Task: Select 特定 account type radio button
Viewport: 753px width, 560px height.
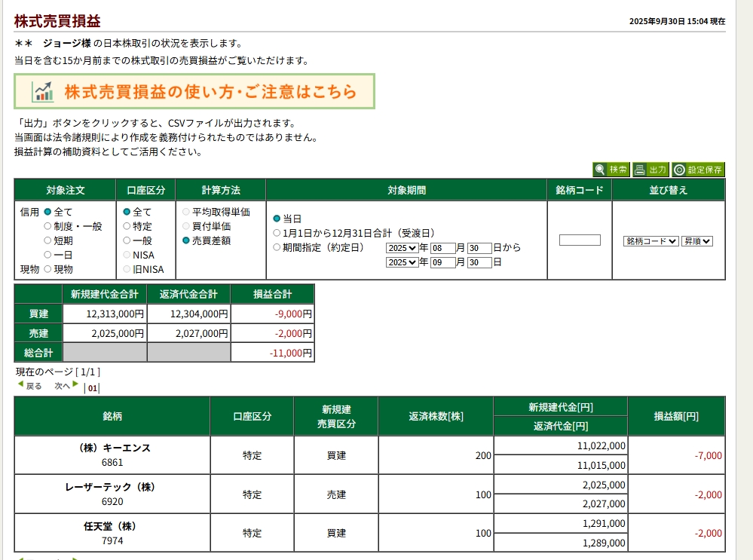Action: click(x=127, y=226)
